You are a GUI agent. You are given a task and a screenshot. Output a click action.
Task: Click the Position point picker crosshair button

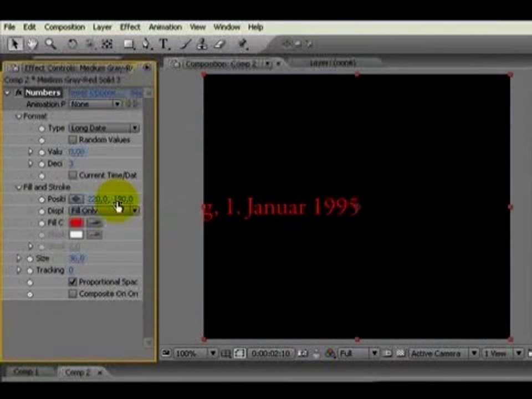pyautogui.click(x=76, y=199)
